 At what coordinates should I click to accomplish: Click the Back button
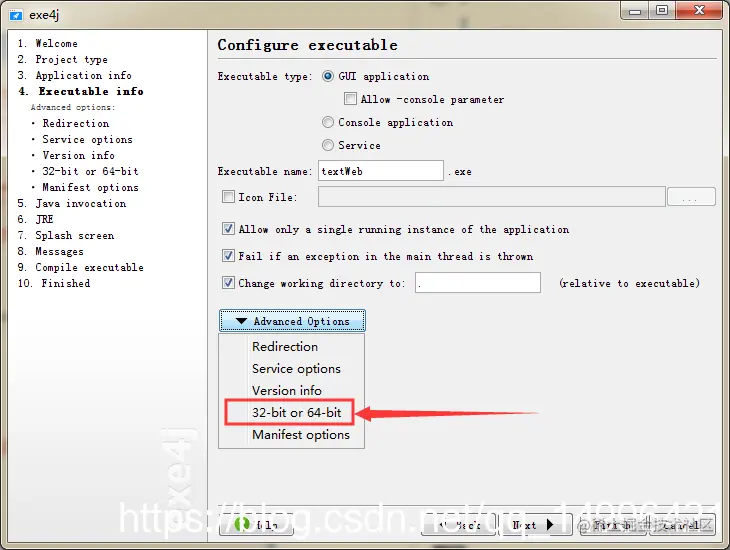click(459, 524)
